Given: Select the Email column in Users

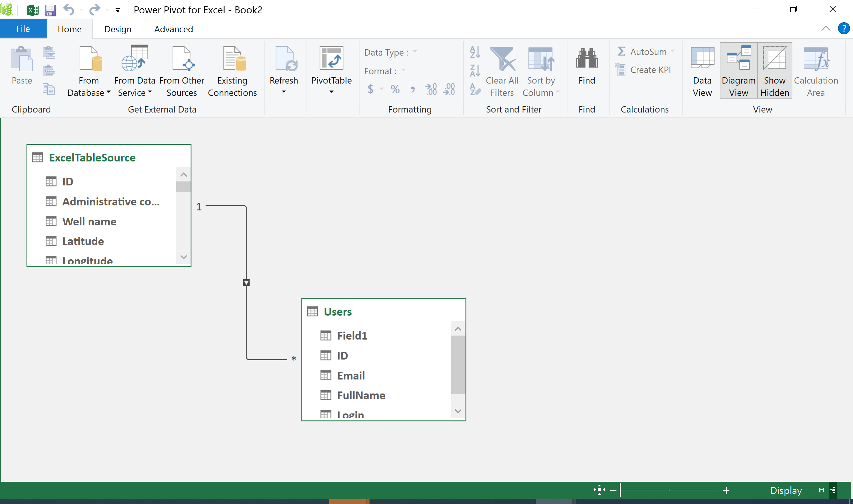Looking at the screenshot, I should tap(343, 376).
